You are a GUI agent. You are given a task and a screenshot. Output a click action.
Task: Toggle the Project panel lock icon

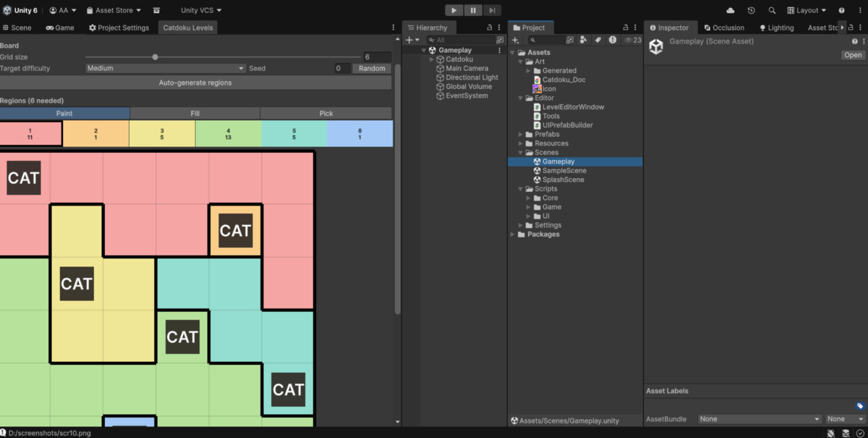point(627,28)
